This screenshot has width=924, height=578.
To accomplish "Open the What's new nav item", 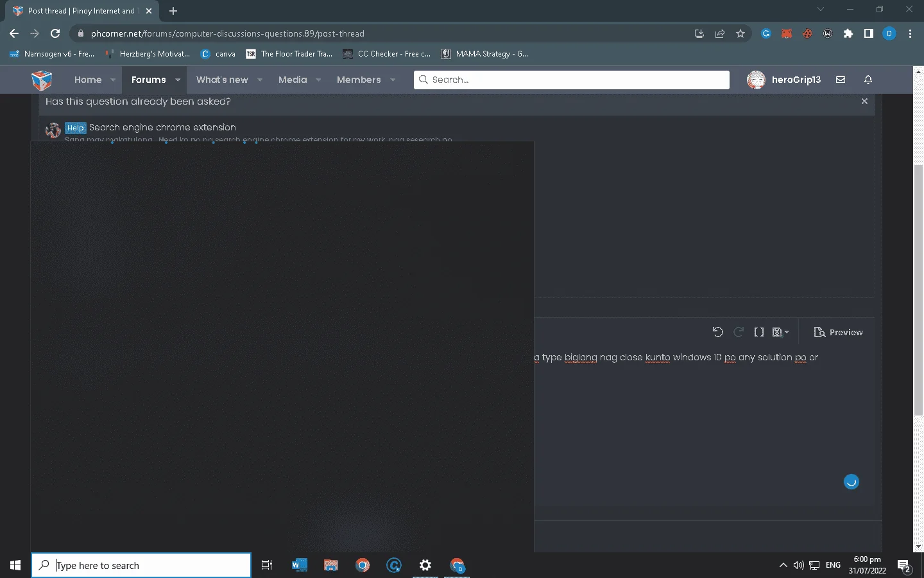I will point(222,80).
